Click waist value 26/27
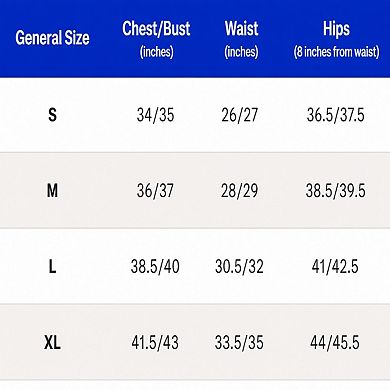390x390 pixels. [240, 115]
